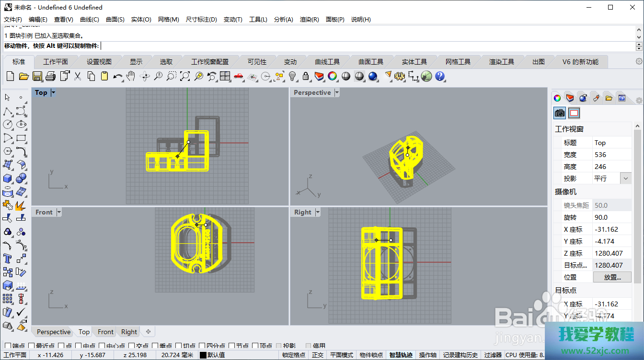Viewport: 644px width, 360px height.
Task: Click the Undo arrow icon
Action: tap(117, 76)
